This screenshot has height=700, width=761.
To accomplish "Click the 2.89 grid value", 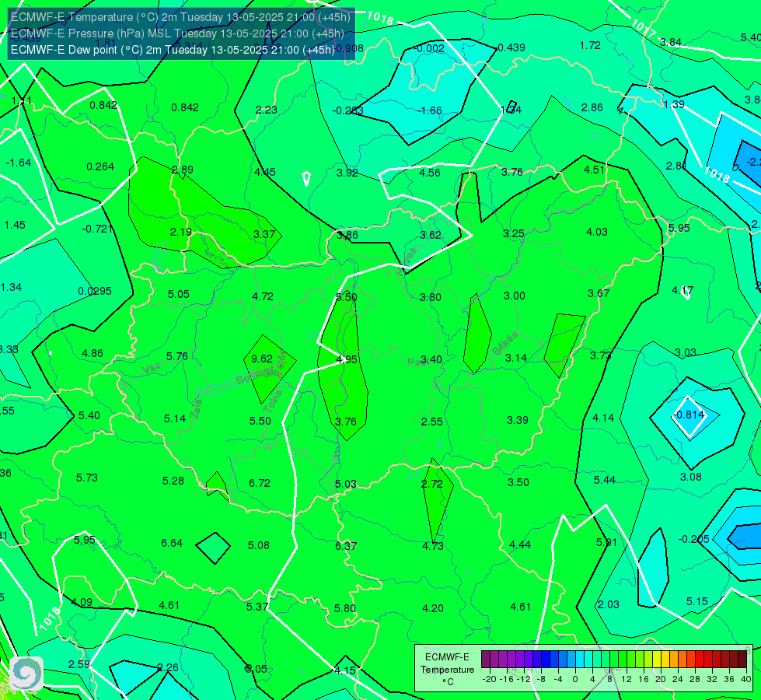I will 183,170.
